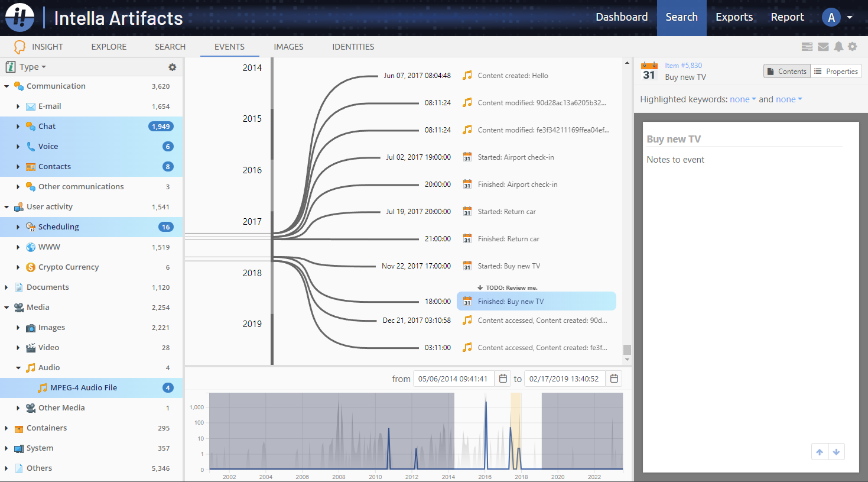Click the list view icon in toolbar
This screenshot has height=482, width=868.
click(x=807, y=47)
